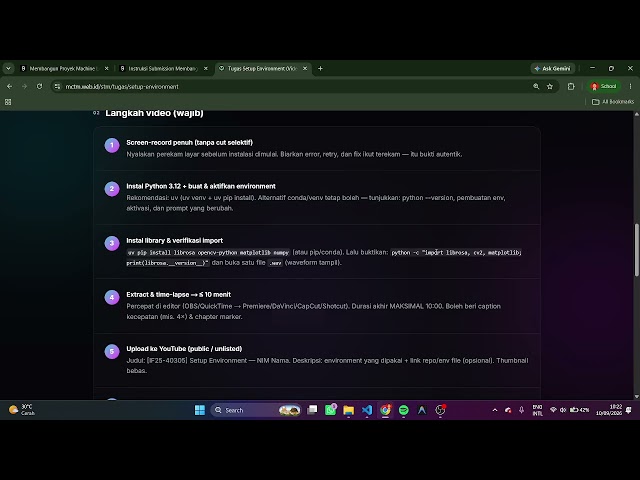
Task: Open Google Chrome from taskbar
Action: coord(385,410)
